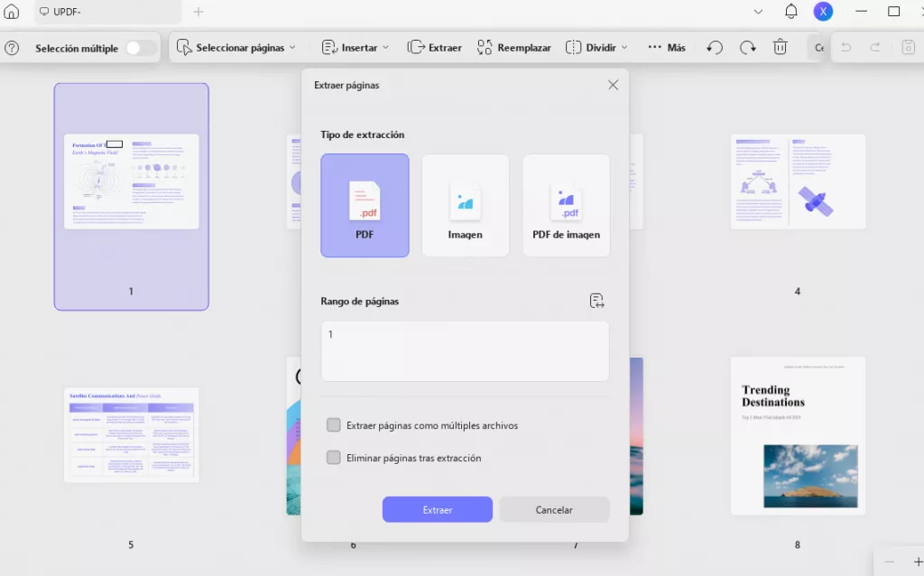Close the Extraer páginas dialog
This screenshot has height=576, width=924.
pyautogui.click(x=613, y=85)
